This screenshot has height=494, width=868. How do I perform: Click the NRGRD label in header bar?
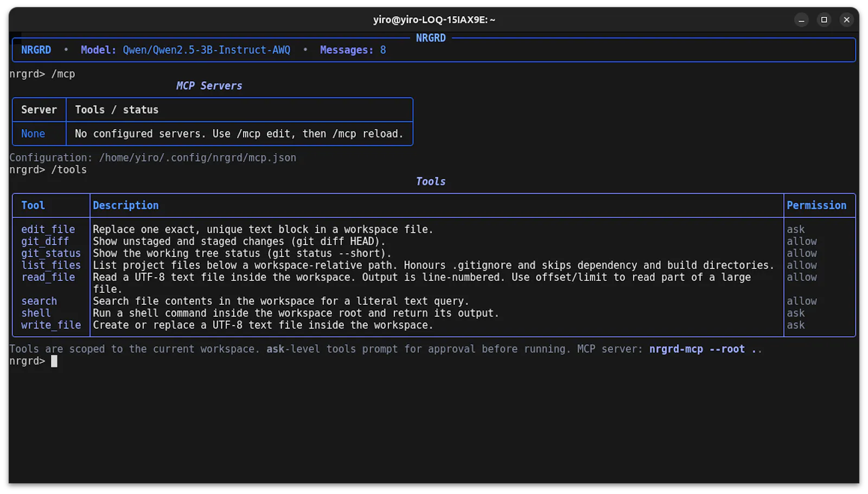pyautogui.click(x=36, y=50)
